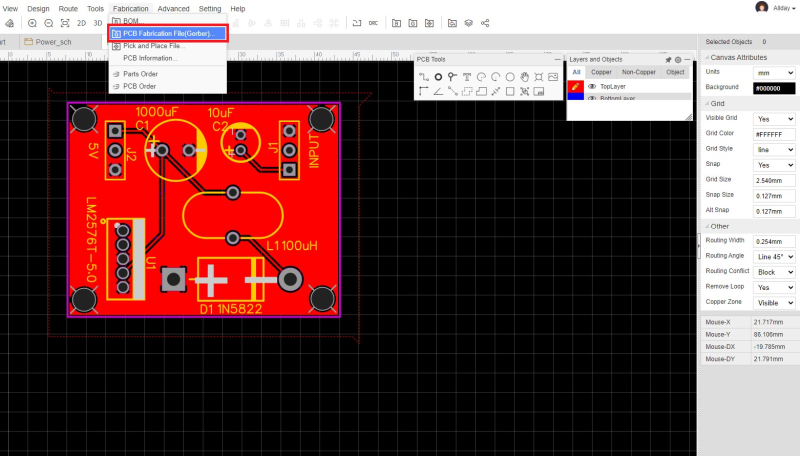Click the Fit to window icon
800x456 pixels.
pos(65,23)
